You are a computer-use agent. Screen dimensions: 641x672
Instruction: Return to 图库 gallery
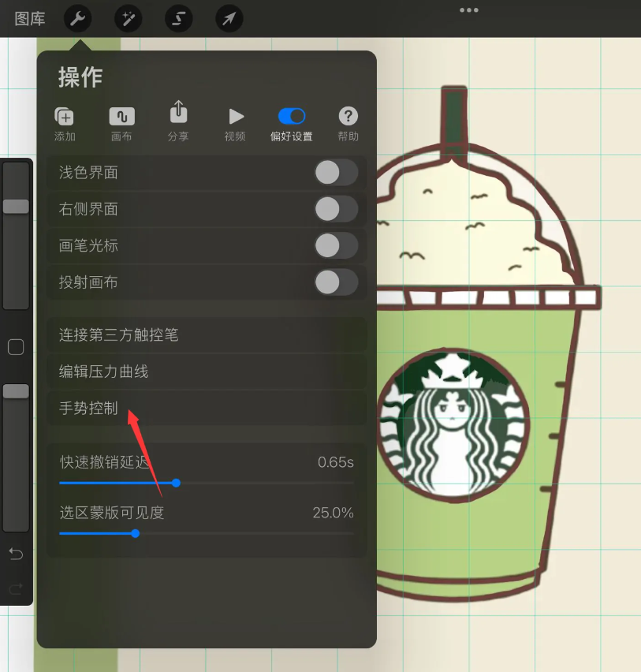click(28, 19)
